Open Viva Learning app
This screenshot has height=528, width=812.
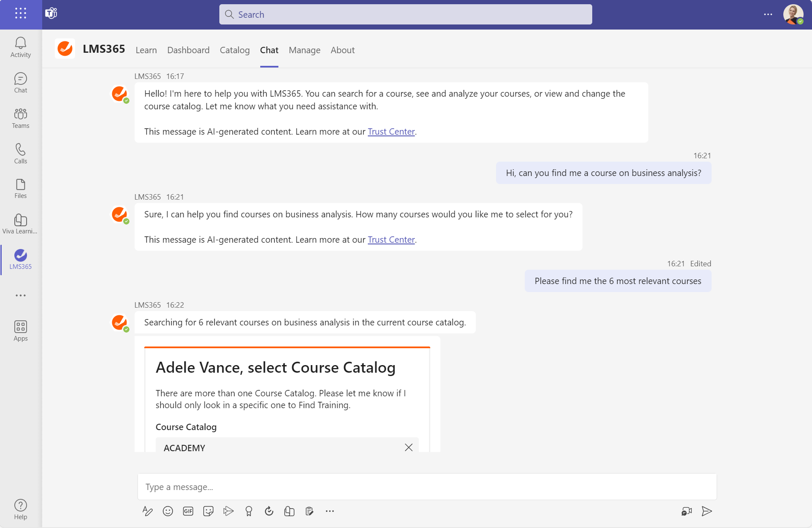[21, 224]
